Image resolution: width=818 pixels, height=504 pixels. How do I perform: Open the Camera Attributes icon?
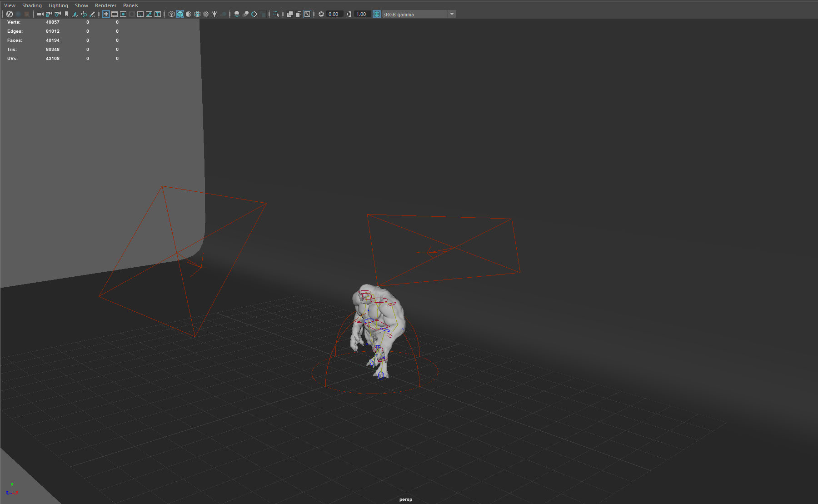click(58, 14)
